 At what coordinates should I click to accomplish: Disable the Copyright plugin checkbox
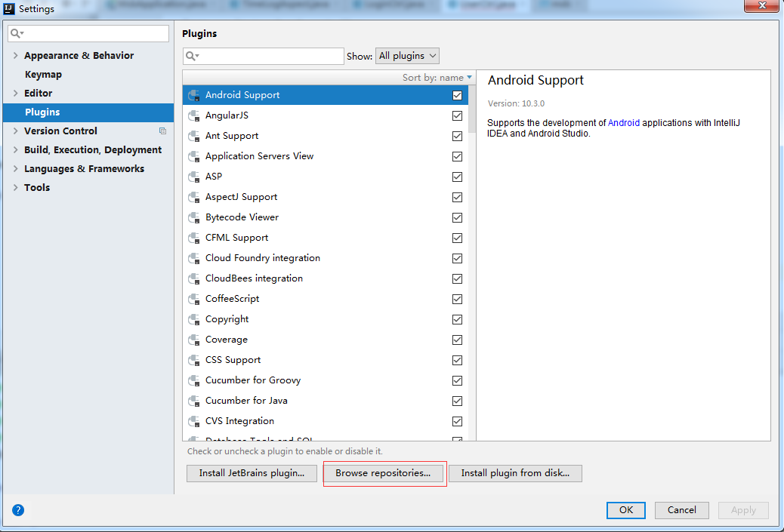(x=457, y=320)
